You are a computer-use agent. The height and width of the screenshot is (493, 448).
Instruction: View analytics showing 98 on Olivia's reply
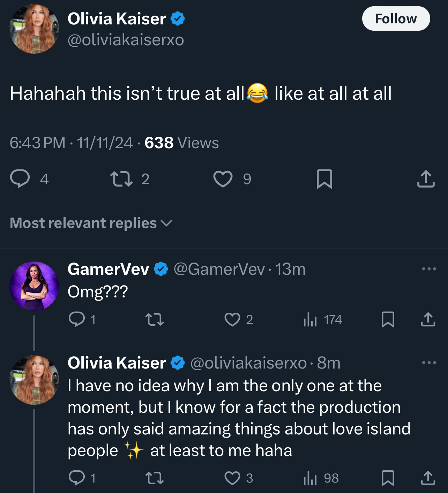click(321, 478)
